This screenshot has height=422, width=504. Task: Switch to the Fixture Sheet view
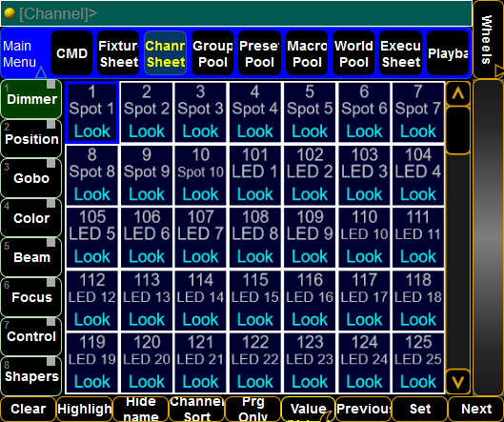tap(118, 53)
